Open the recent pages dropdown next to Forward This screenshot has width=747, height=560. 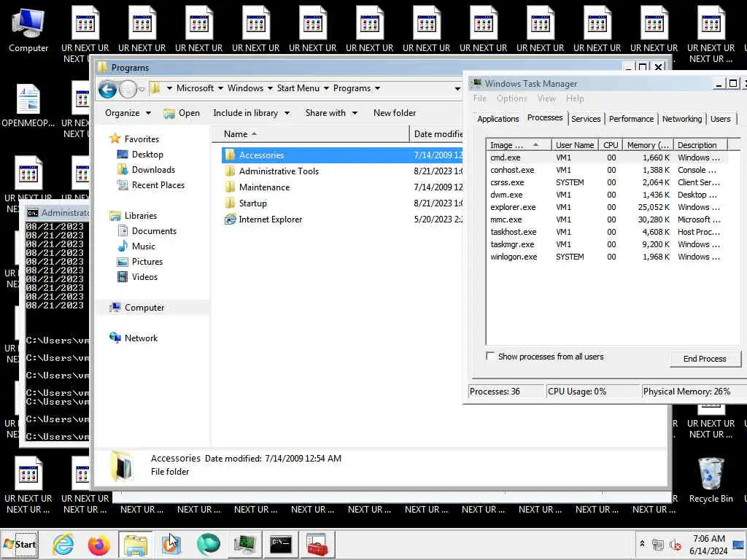pos(142,90)
